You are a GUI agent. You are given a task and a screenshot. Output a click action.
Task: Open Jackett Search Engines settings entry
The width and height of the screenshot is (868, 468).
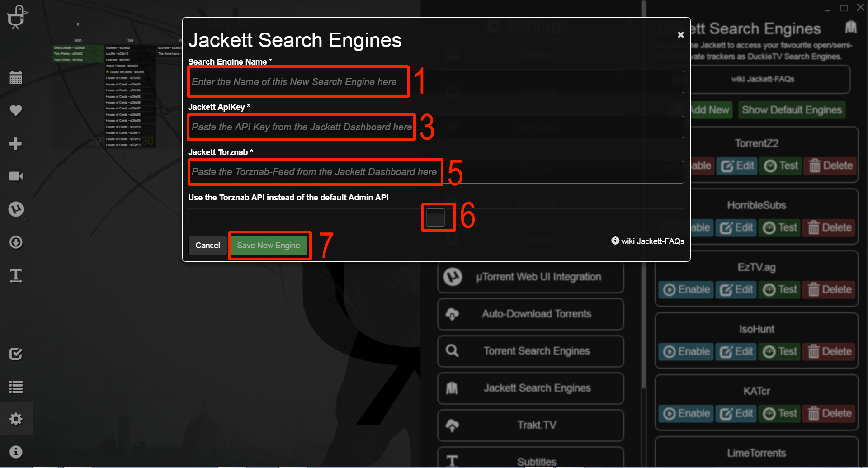tap(531, 388)
